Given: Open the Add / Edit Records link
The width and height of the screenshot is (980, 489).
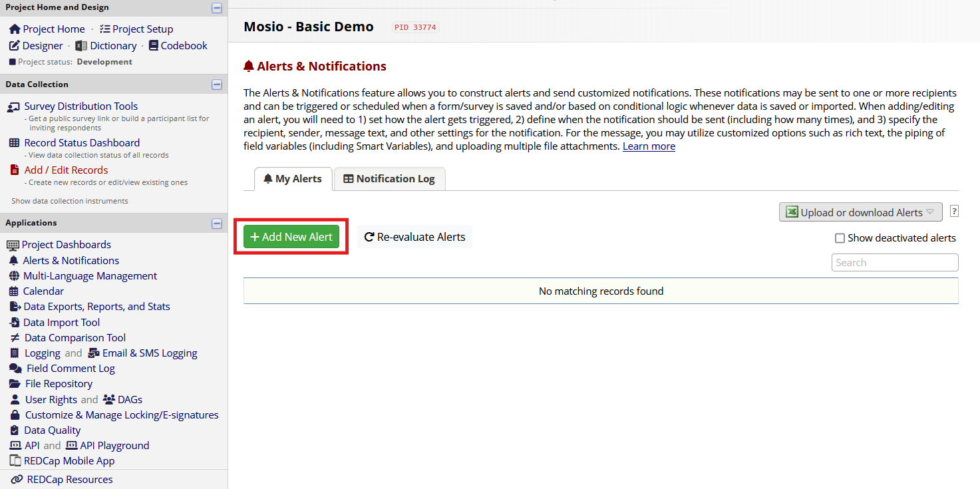Looking at the screenshot, I should [66, 170].
